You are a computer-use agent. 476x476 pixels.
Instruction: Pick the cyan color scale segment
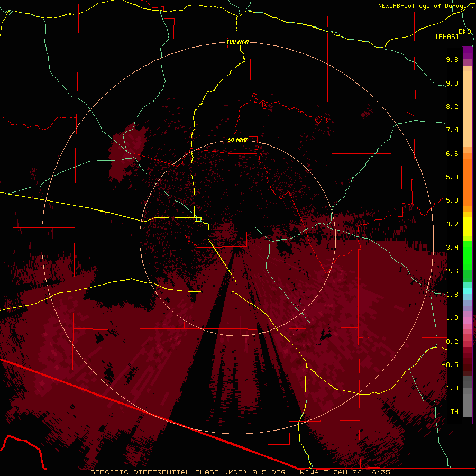[467, 290]
